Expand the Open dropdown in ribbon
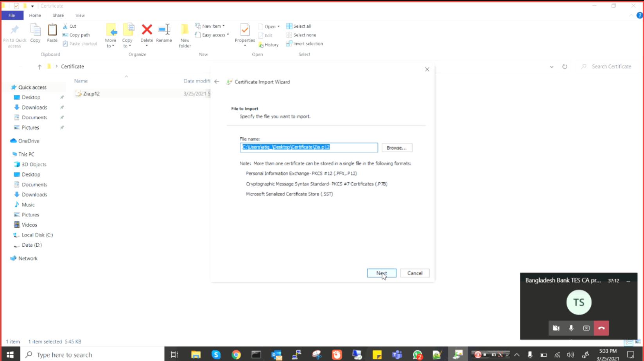Viewport: 644px width, 361px height. (269, 27)
